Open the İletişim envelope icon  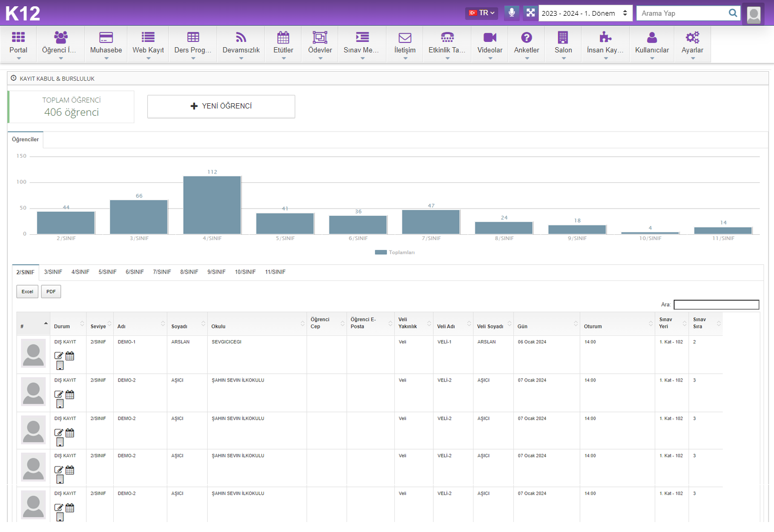[405, 37]
